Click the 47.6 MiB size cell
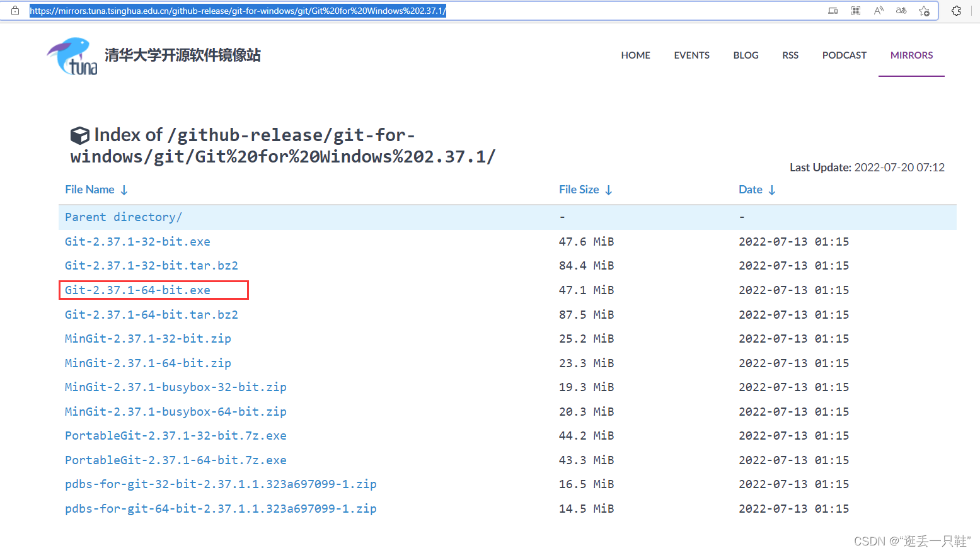 (x=586, y=242)
